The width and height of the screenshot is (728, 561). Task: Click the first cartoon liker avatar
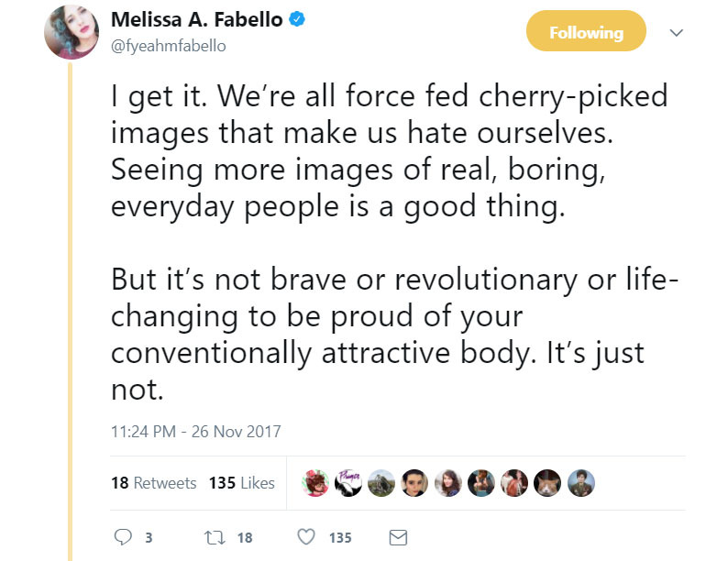point(314,482)
